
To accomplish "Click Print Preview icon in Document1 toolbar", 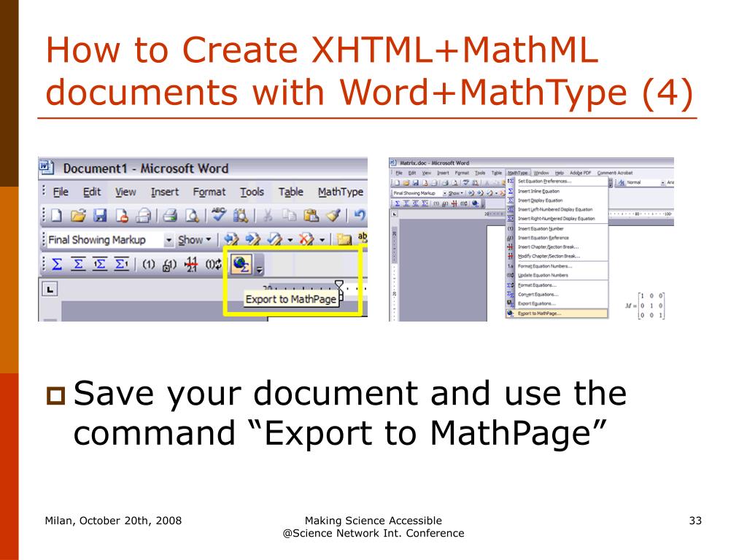I will click(x=192, y=216).
